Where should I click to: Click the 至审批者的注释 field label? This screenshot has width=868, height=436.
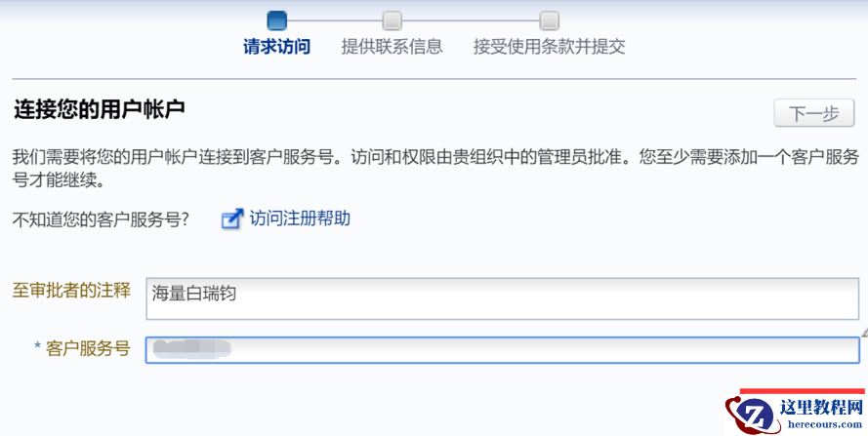click(71, 291)
